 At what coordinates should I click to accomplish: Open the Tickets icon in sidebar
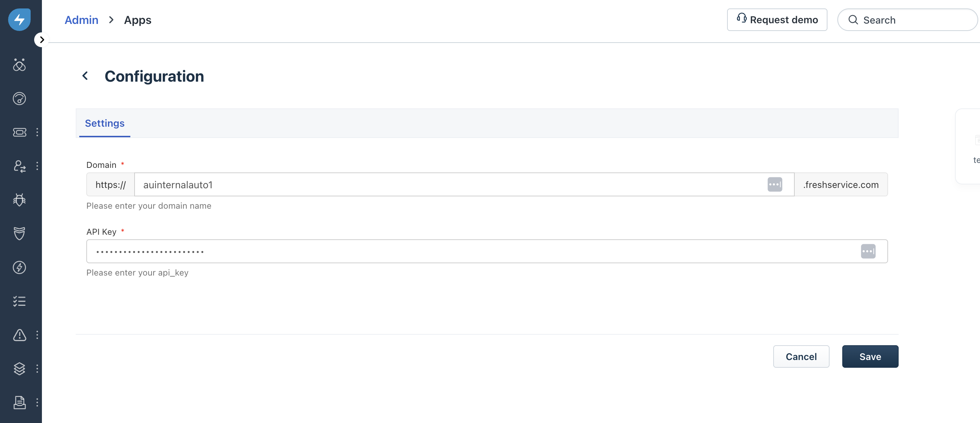19,132
